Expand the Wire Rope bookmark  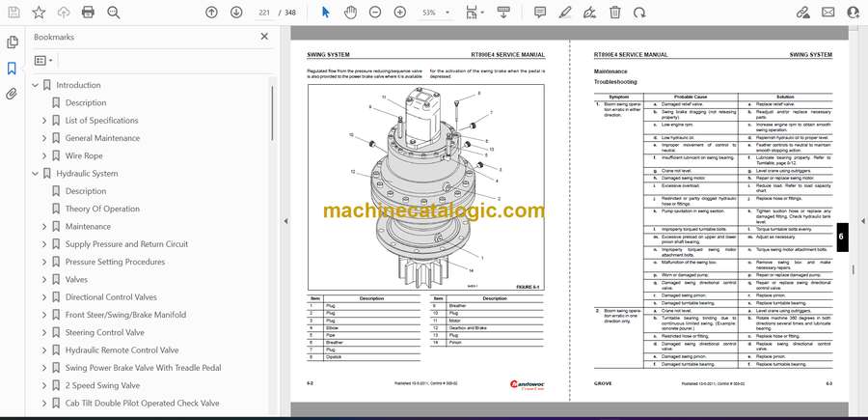(x=44, y=155)
